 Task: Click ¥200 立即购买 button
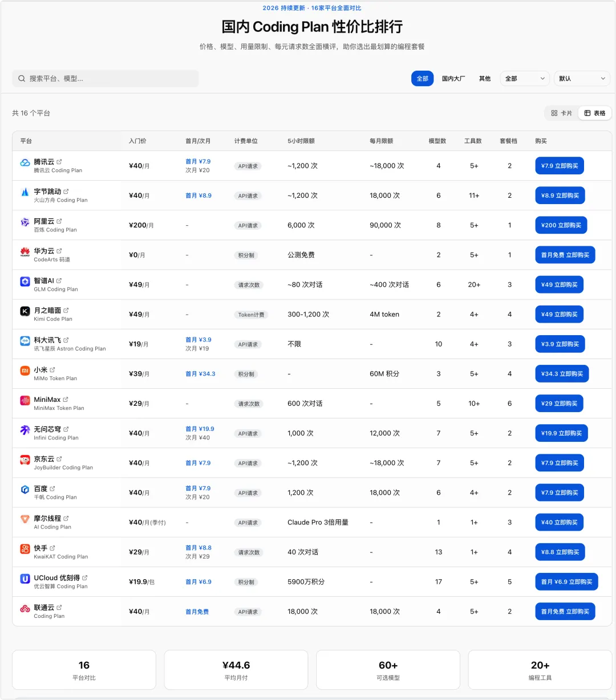561,225
